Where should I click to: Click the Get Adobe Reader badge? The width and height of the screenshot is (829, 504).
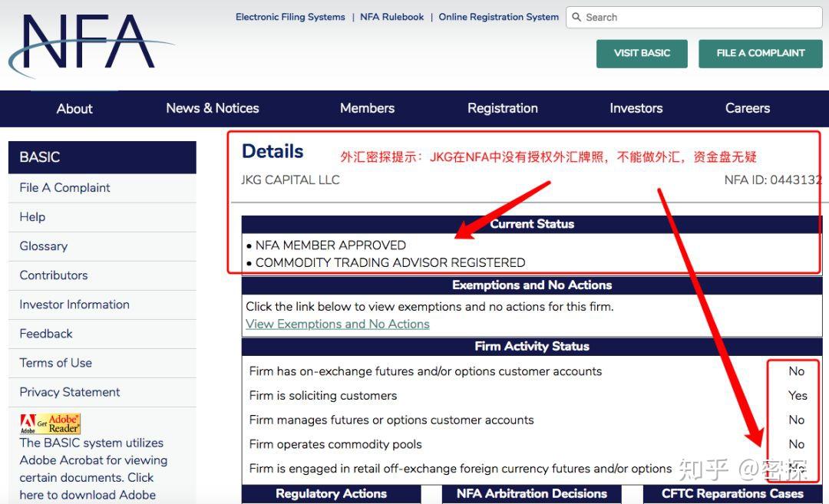coord(50,423)
